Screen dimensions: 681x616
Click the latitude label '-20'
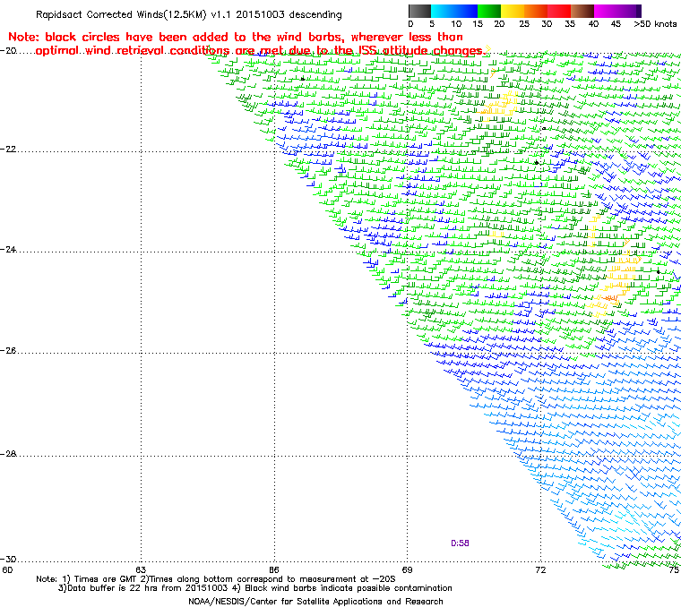tap(8, 50)
